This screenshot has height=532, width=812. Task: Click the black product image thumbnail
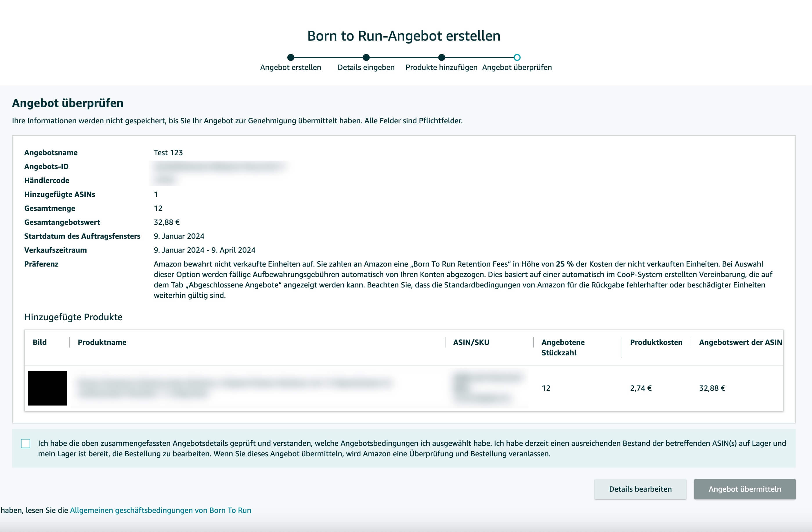[47, 388]
